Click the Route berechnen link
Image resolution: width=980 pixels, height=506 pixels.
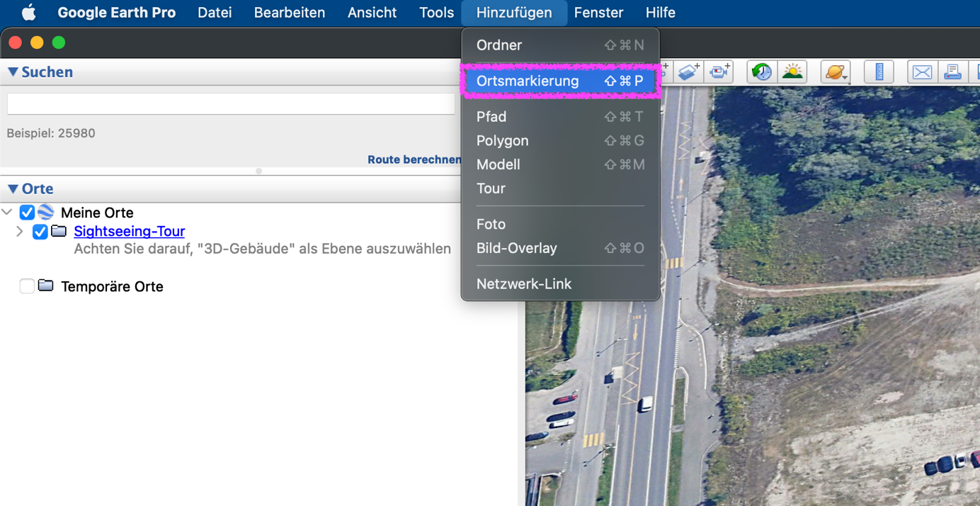pos(414,159)
